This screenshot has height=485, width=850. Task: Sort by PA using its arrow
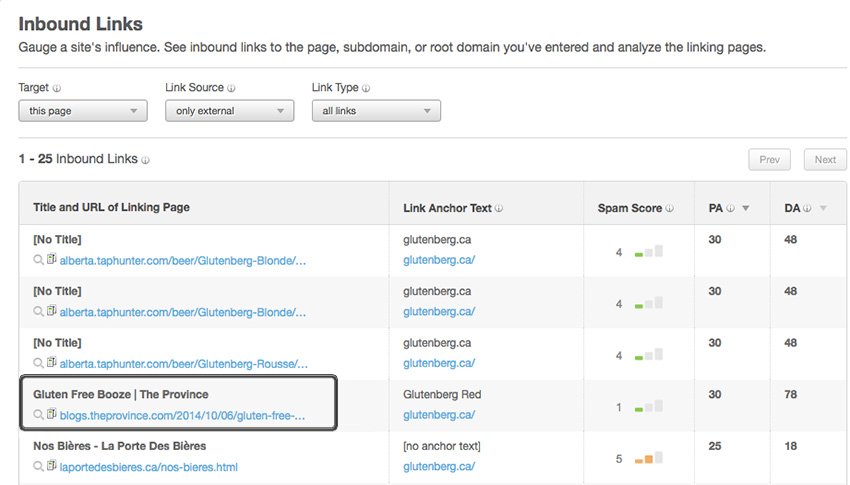(x=746, y=208)
